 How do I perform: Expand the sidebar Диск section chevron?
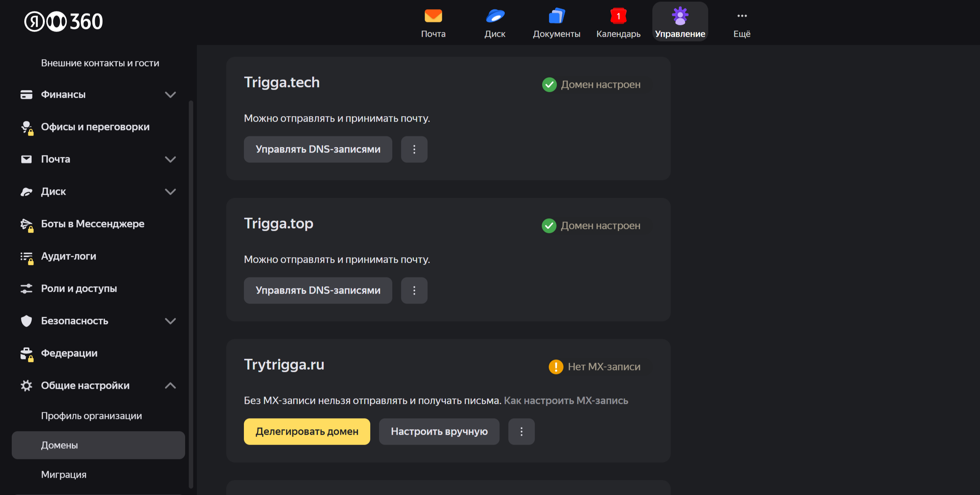pos(170,191)
